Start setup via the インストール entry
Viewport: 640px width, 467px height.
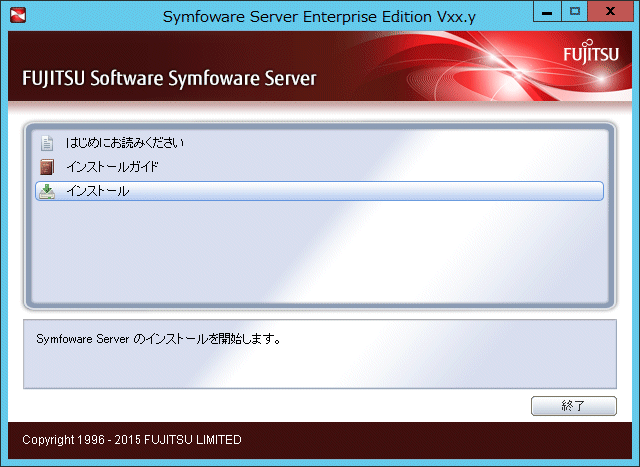point(319,191)
